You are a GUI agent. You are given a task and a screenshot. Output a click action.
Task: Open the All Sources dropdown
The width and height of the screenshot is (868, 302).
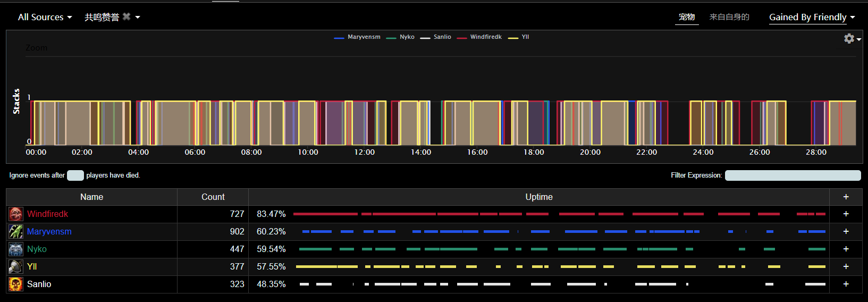pyautogui.click(x=45, y=17)
